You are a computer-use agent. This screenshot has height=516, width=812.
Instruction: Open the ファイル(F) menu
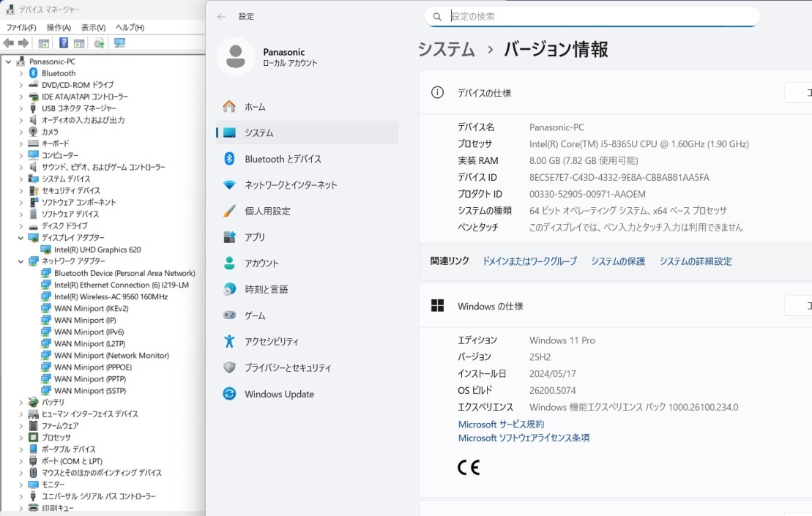pyautogui.click(x=21, y=28)
